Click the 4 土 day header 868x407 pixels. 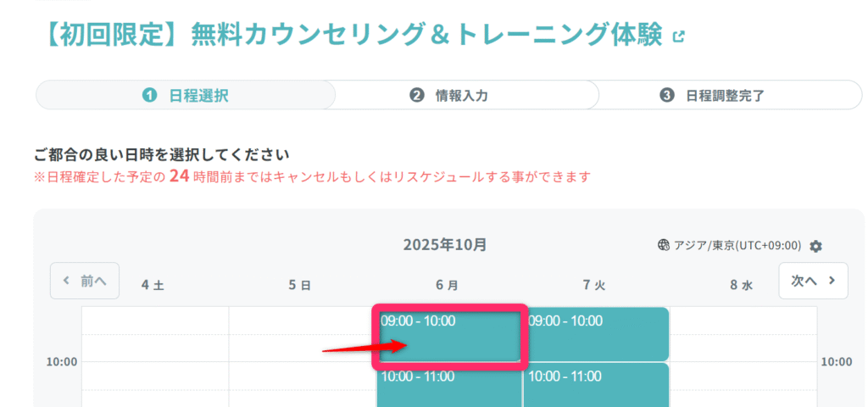(153, 286)
